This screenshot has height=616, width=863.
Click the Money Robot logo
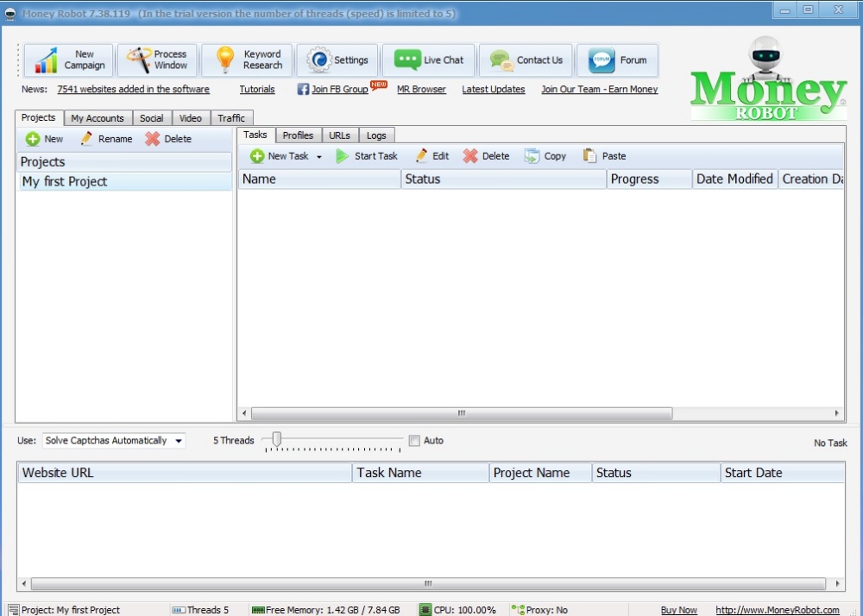coord(768,79)
